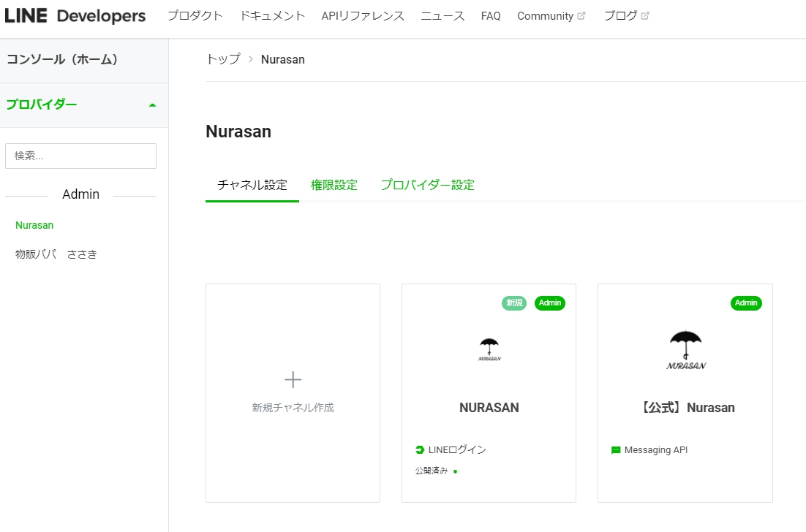Click the green 公開済み status dot
Screen dimensions: 806x532
click(x=456, y=471)
